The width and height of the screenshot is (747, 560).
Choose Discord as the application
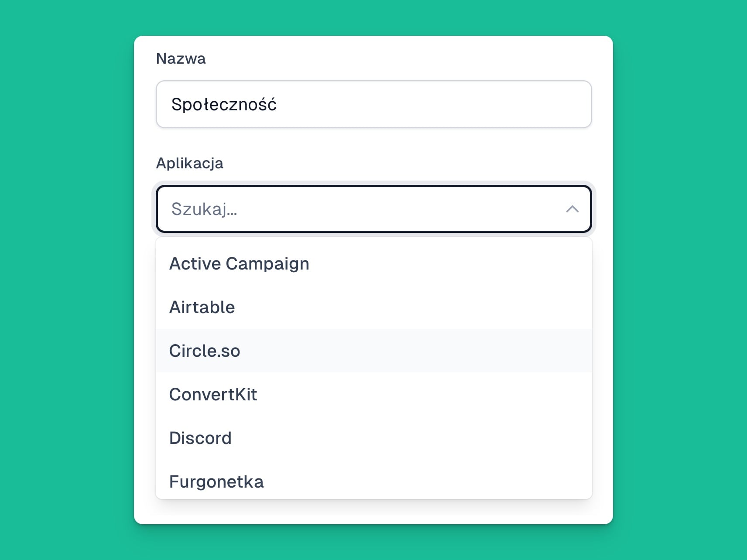click(374, 438)
